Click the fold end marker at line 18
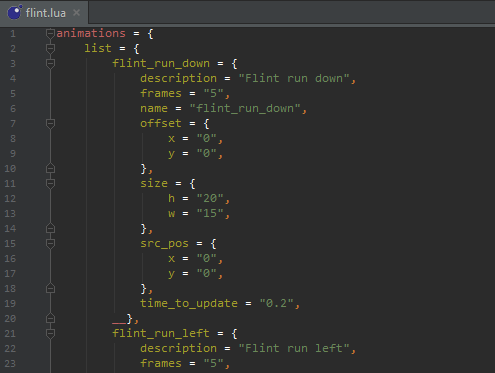This screenshot has width=495, height=373. tap(50, 288)
